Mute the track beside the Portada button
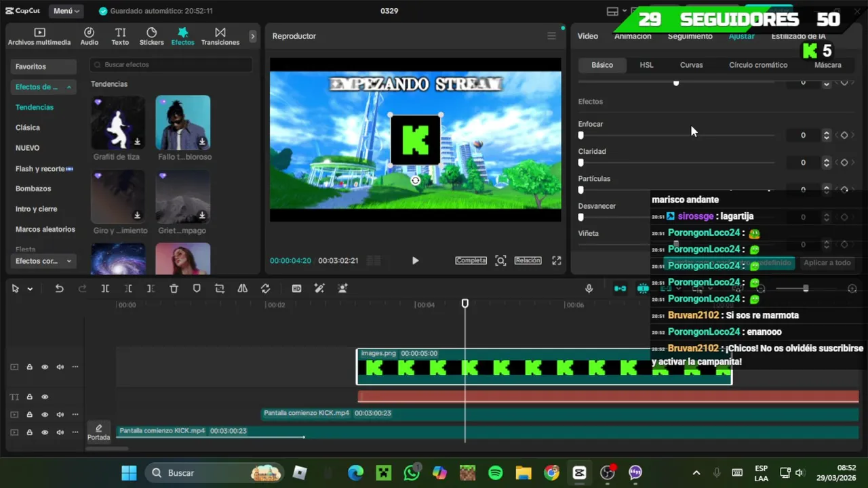Viewport: 868px width, 488px height. coord(60,432)
